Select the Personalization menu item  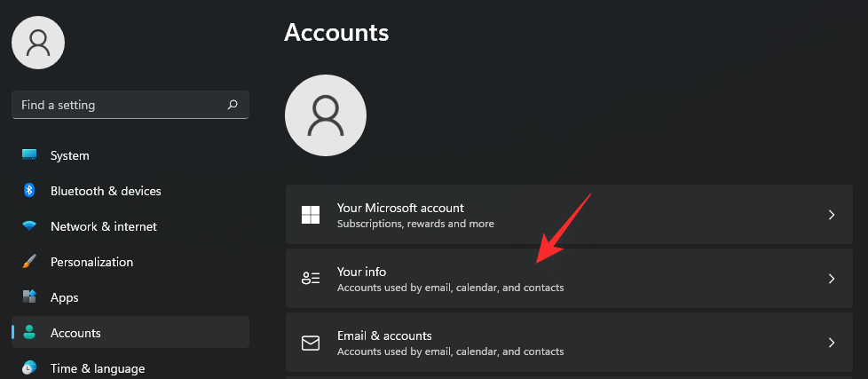click(91, 262)
